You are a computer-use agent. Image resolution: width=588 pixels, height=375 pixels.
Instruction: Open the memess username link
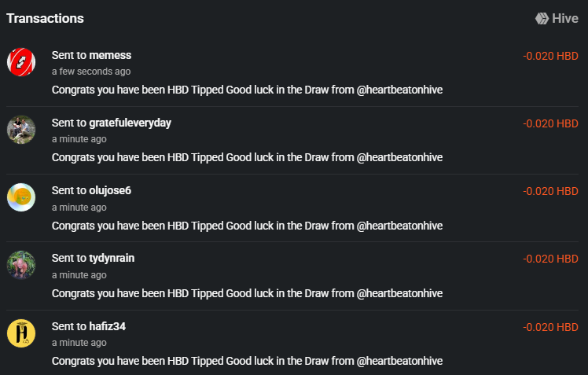click(110, 55)
